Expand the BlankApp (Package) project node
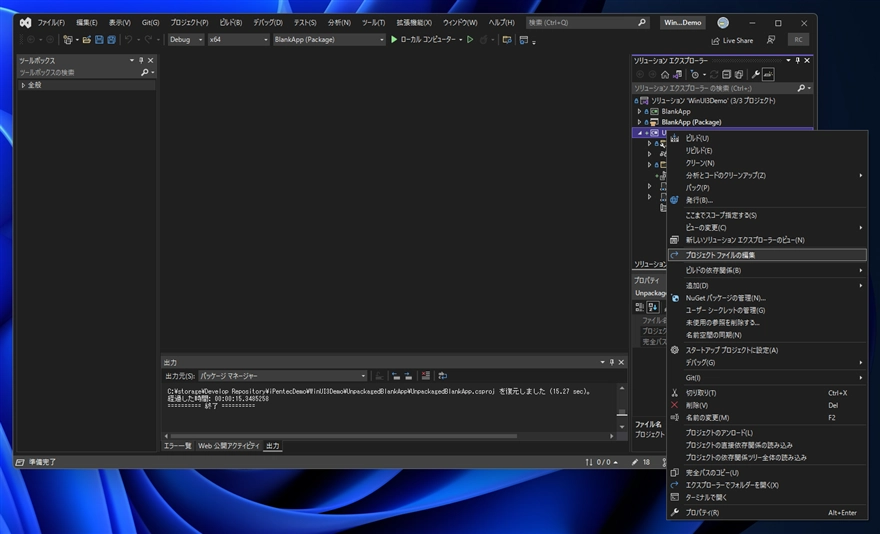This screenshot has height=534, width=880. pyautogui.click(x=639, y=122)
